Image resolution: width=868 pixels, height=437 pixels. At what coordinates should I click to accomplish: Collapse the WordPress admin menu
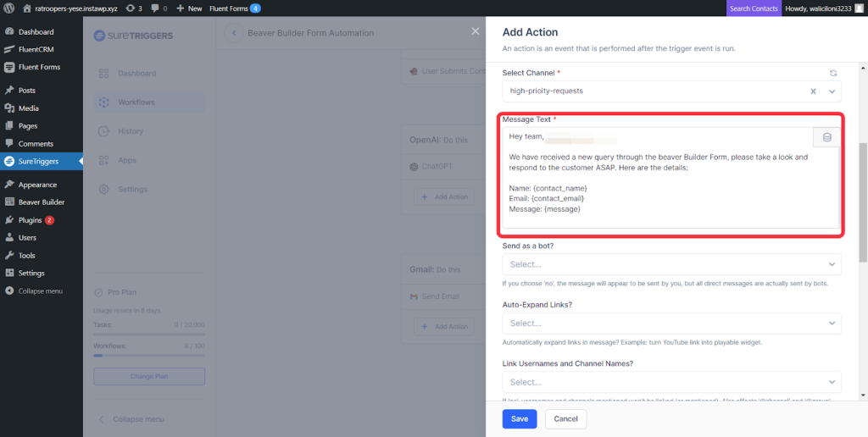click(x=40, y=290)
